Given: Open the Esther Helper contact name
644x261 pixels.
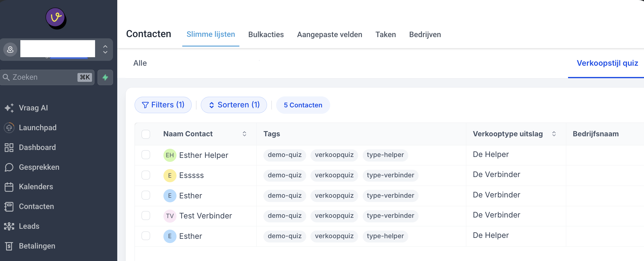Looking at the screenshot, I should tap(204, 155).
